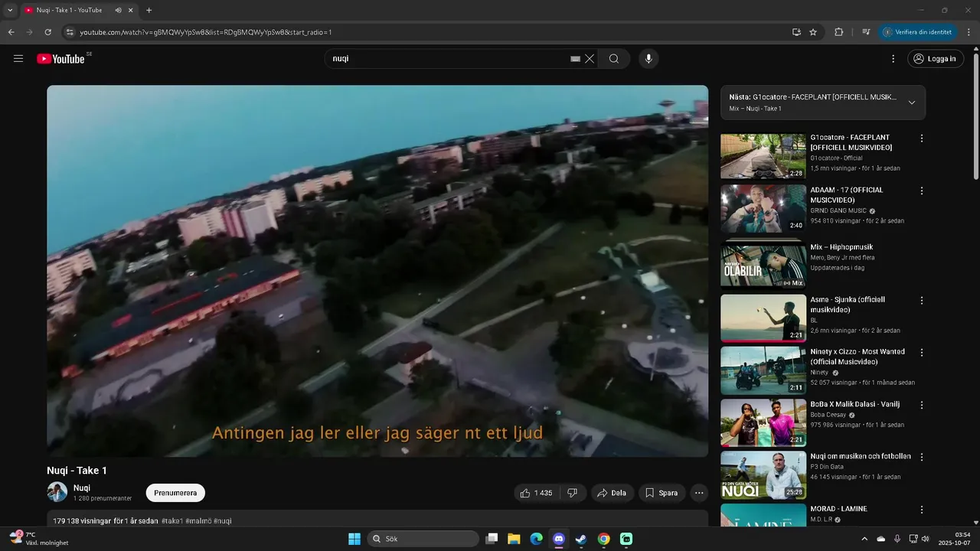Viewport: 980px width, 551px height.
Task: Start voice search with the microphone icon
Action: (x=648, y=58)
